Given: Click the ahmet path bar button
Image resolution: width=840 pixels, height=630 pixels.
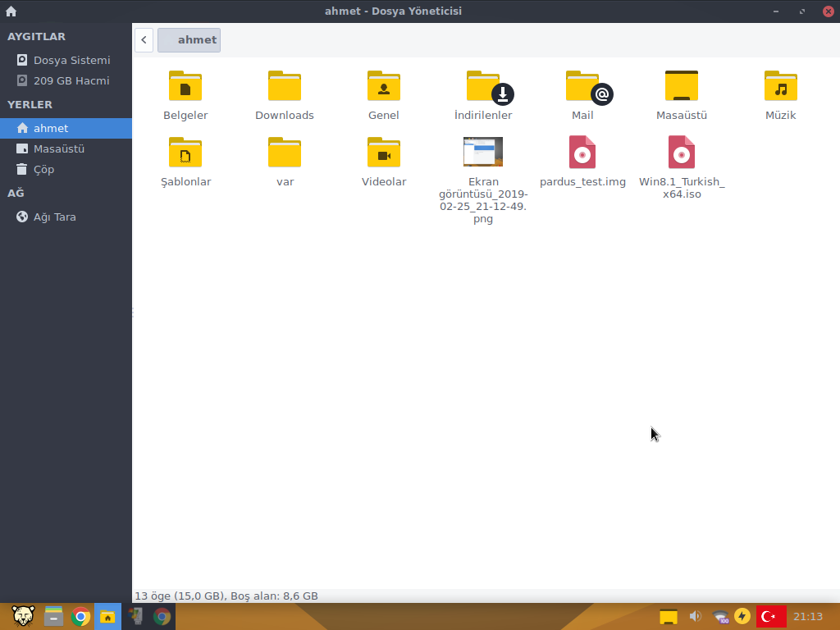Looking at the screenshot, I should 189,39.
